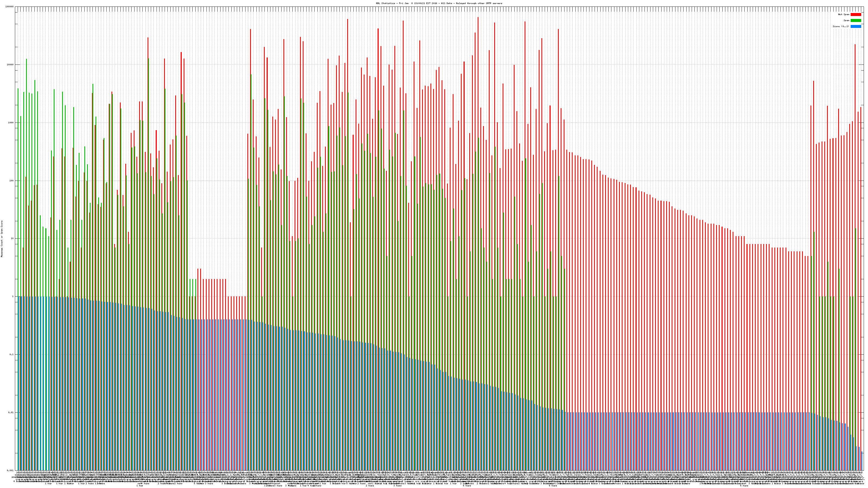The image size is (868, 488).
Task: Click the green Spam legend swatch
Action: (856, 21)
